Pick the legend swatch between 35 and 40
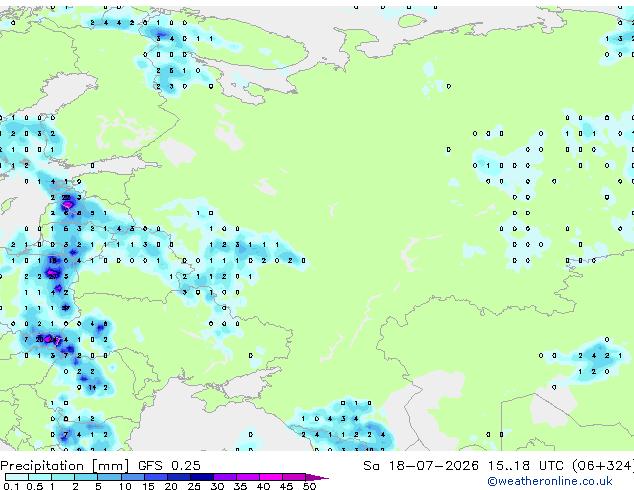634x490 pixels. (x=248, y=477)
